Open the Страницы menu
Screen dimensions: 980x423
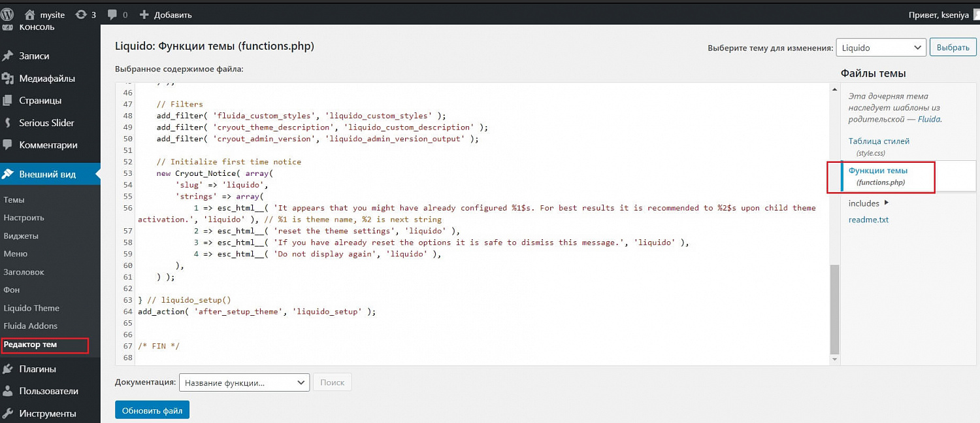click(x=41, y=101)
